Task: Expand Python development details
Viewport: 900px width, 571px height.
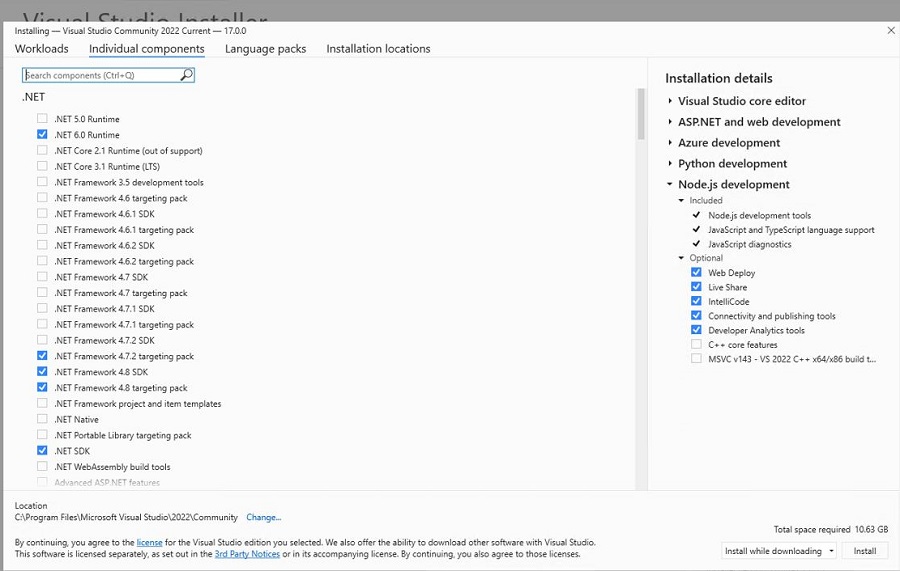Action: coord(670,164)
